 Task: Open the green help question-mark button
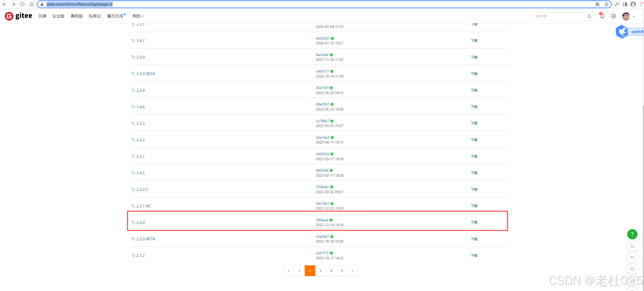tap(632, 234)
